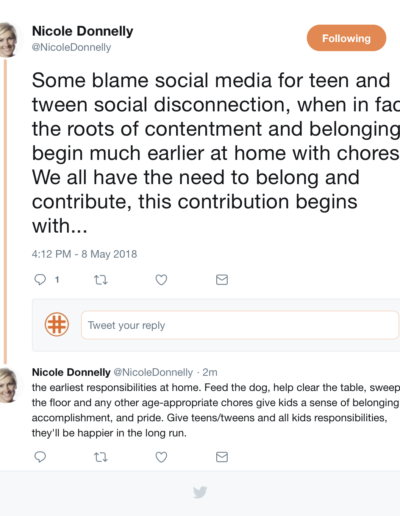Viewport: 400px width, 516px height.
Task: Open the @NicoleDonnelly handle under the name
Action: [71, 47]
